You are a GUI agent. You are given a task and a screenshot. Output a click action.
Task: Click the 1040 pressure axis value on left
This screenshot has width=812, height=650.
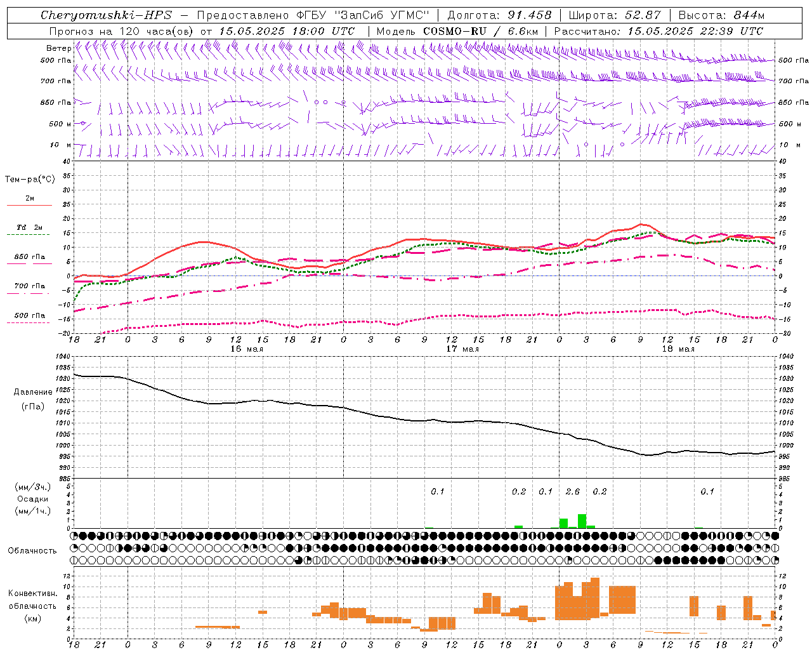(x=63, y=357)
